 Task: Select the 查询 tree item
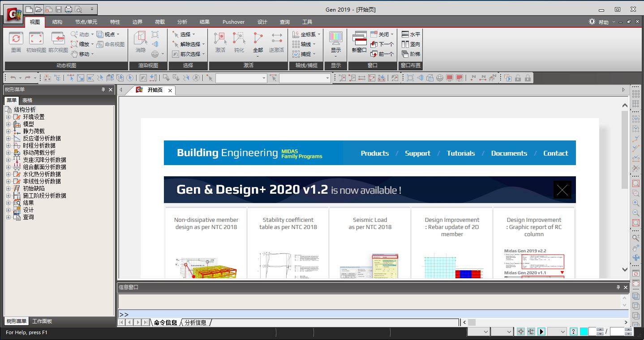click(28, 217)
